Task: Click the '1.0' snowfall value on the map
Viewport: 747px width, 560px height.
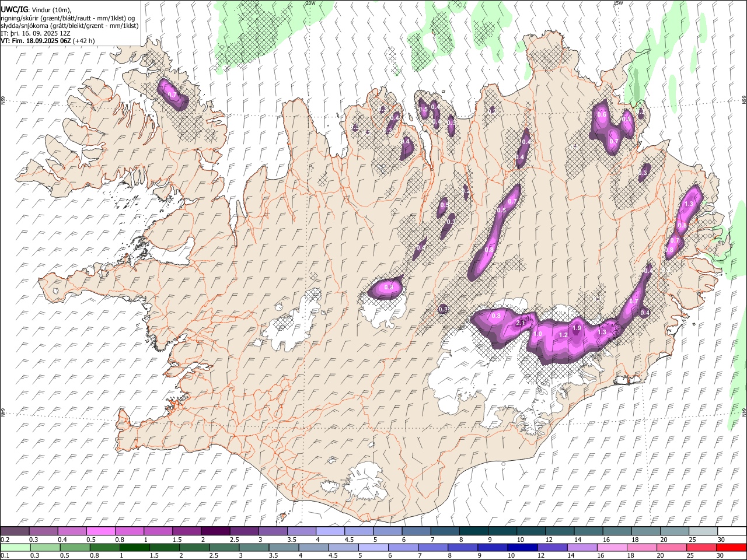Action: coord(537,334)
